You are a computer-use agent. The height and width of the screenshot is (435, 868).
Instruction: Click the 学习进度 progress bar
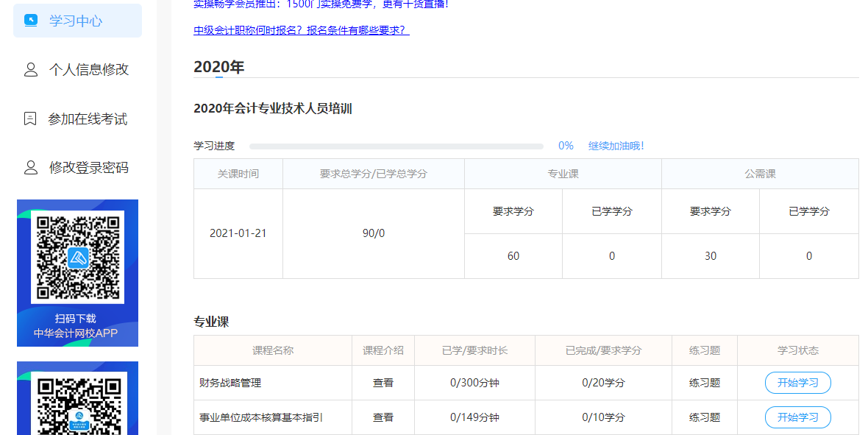click(x=396, y=146)
